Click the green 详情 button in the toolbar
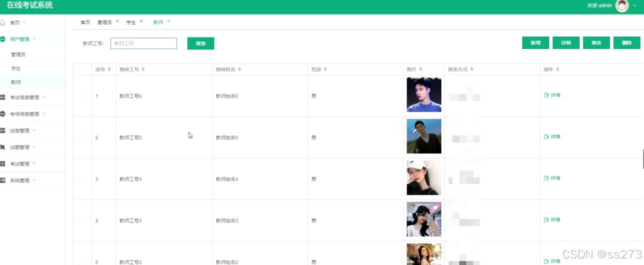 coord(566,43)
